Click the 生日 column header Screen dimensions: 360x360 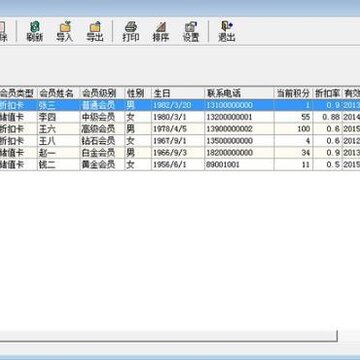pos(178,93)
